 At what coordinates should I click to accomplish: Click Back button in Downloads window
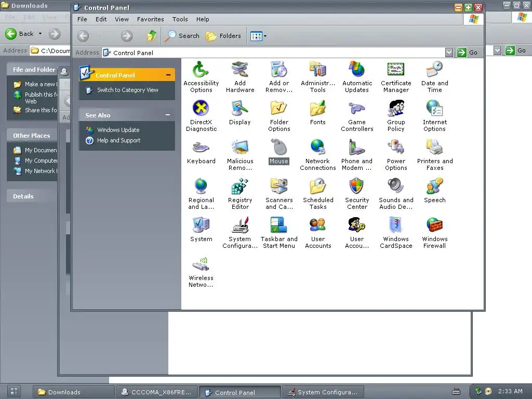tap(20, 34)
